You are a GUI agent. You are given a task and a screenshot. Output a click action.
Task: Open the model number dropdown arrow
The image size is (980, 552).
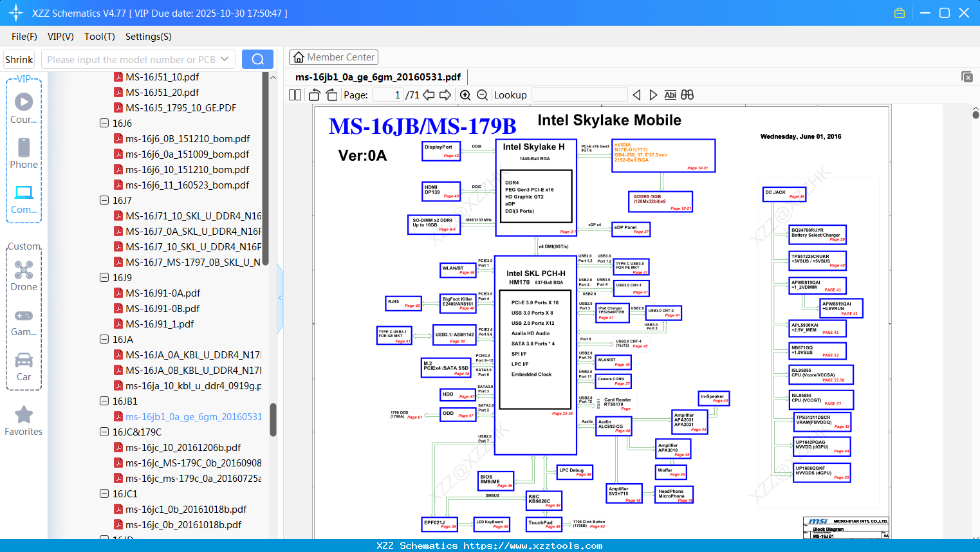(225, 59)
